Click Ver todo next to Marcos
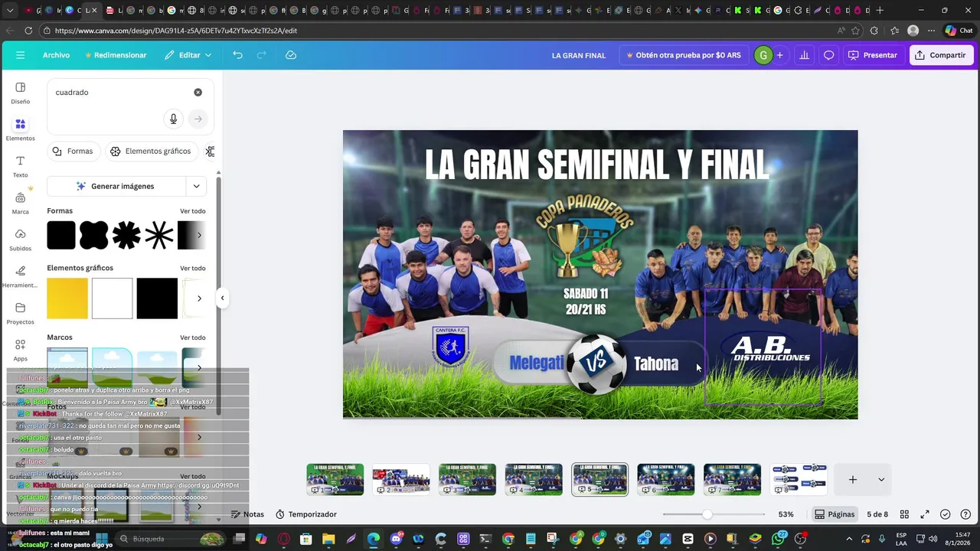This screenshot has width=980, height=551. pyautogui.click(x=192, y=337)
